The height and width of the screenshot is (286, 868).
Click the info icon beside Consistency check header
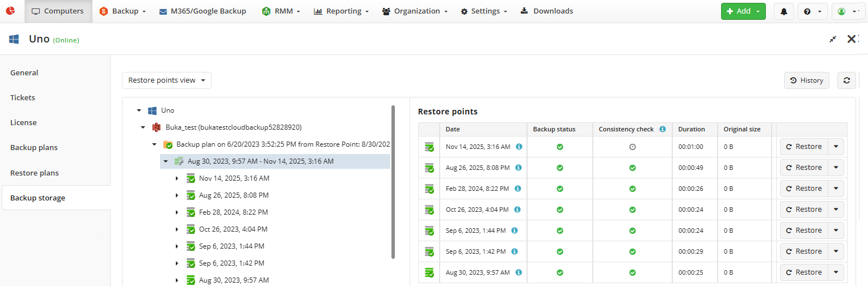pos(662,129)
